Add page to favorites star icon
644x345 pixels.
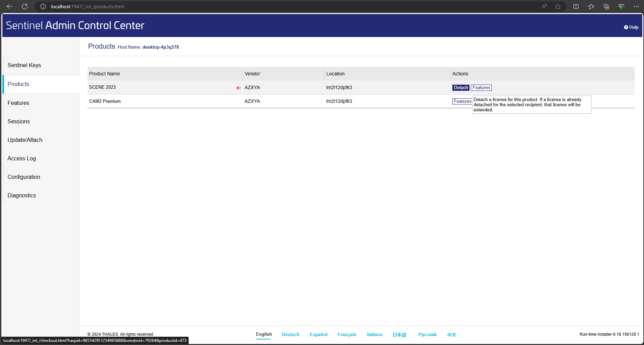[558, 7]
